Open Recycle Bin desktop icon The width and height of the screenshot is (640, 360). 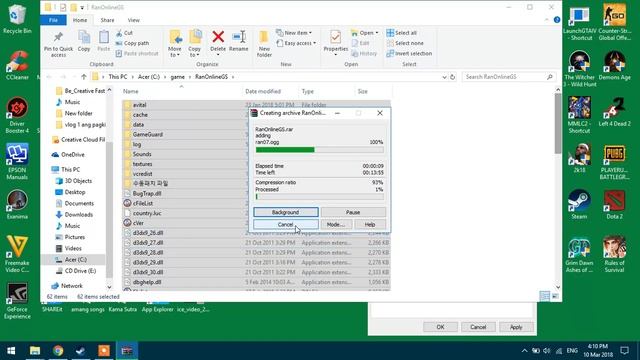[17, 18]
